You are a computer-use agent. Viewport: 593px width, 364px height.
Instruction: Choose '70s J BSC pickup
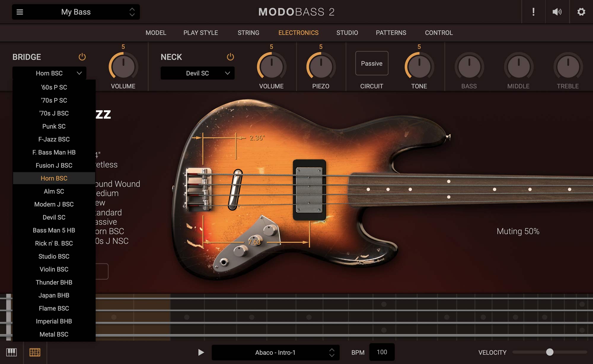(54, 113)
